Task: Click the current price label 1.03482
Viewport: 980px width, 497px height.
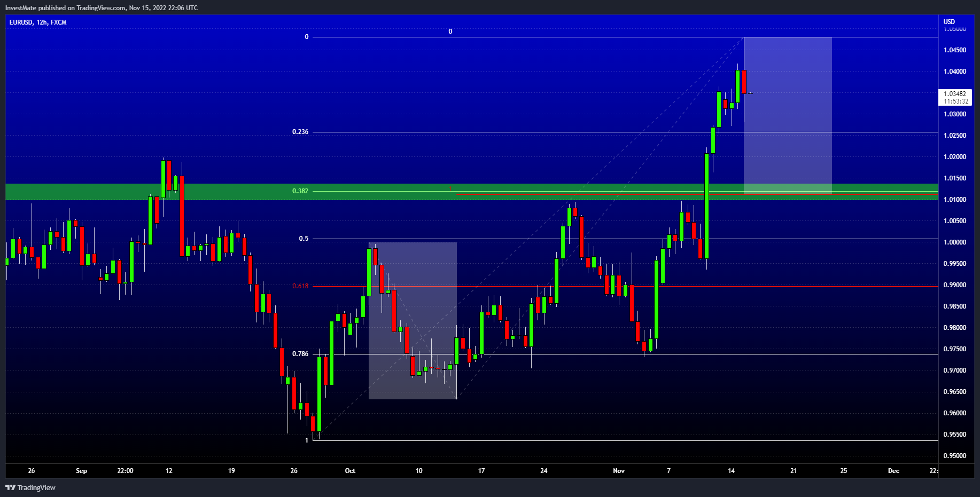Action: (x=955, y=94)
